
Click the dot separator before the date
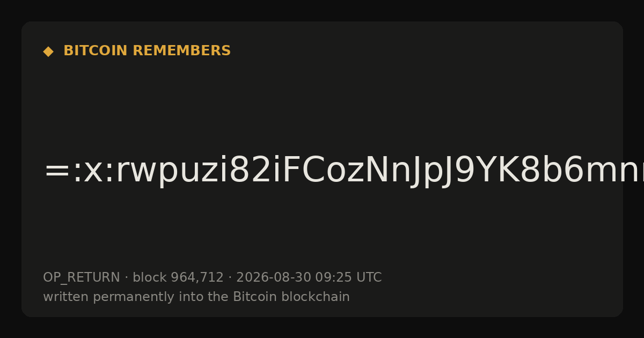coord(230,278)
